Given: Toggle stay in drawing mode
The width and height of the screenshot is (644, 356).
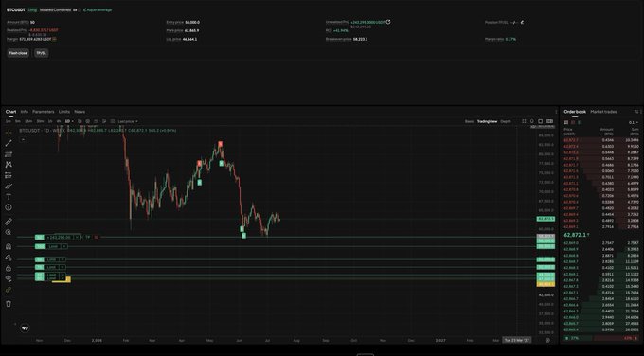Looking at the screenshot, I should (x=9, y=258).
